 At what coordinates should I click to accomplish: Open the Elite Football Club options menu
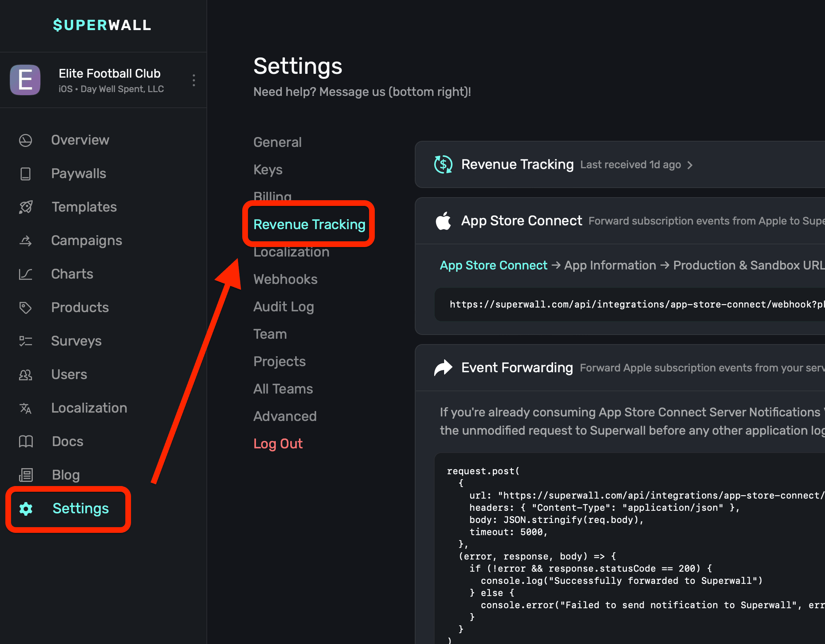point(194,80)
